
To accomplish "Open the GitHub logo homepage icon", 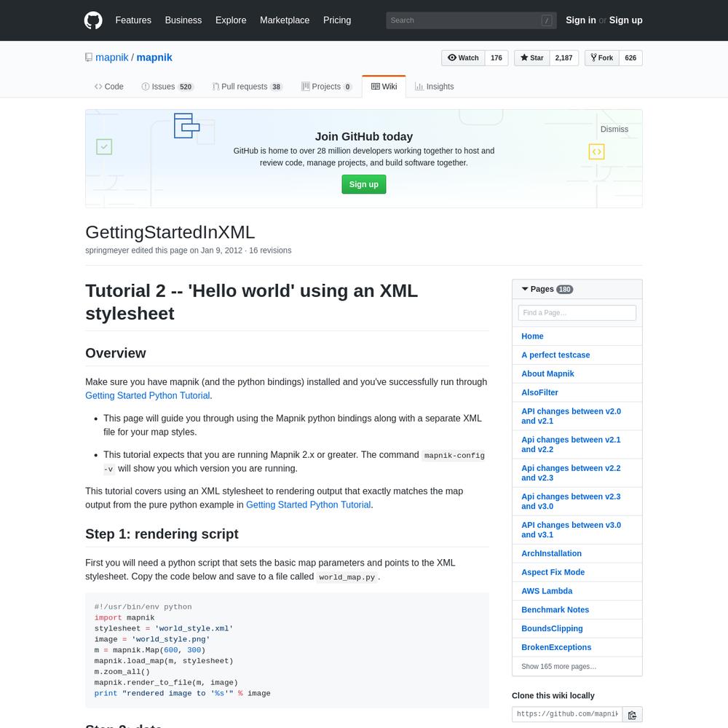I will (93, 20).
